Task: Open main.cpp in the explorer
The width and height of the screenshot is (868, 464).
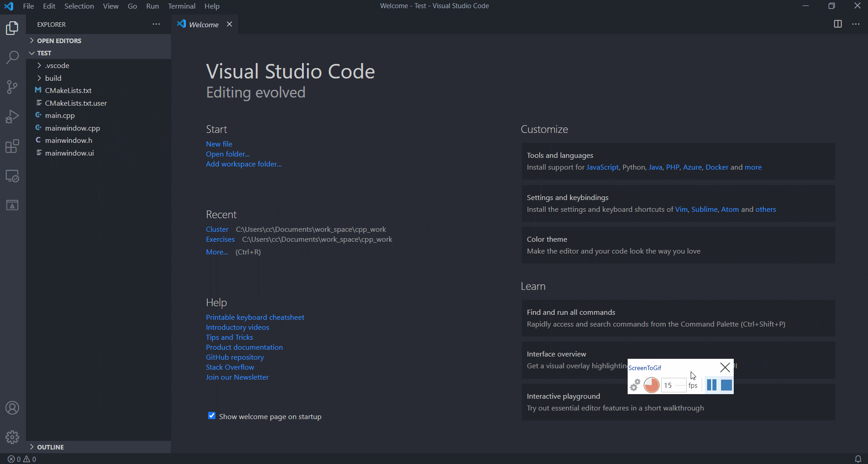Action: pos(98,115)
